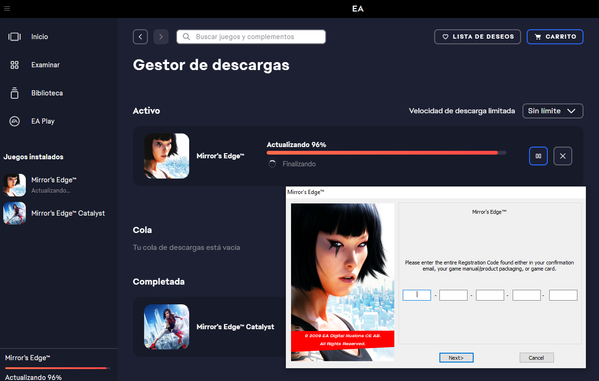599x381 pixels.
Task: Click the Inicio sidebar icon
Action: pos(15,37)
